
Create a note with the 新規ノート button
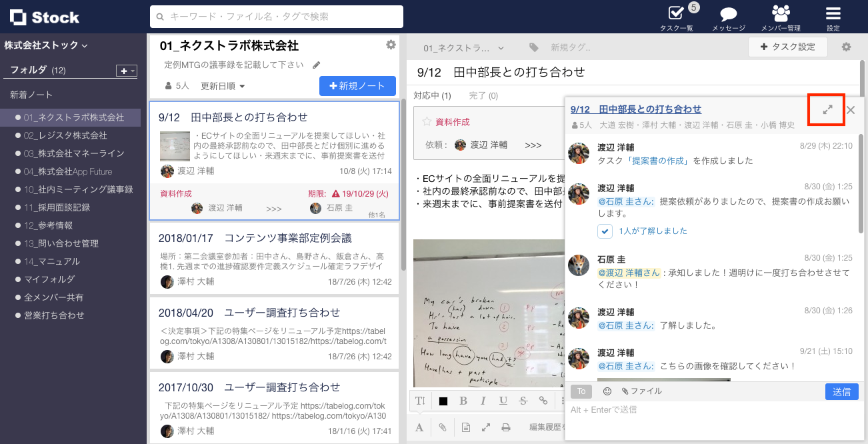pyautogui.click(x=357, y=86)
